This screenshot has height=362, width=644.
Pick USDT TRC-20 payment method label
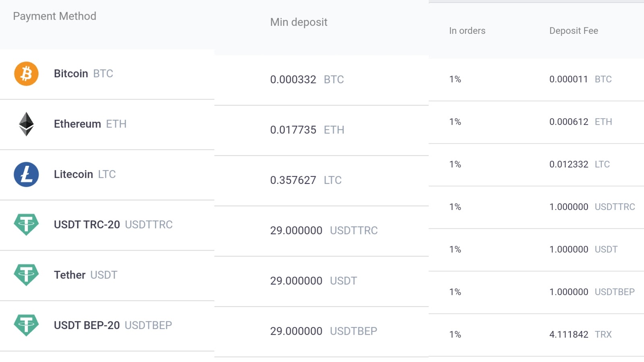tap(113, 224)
